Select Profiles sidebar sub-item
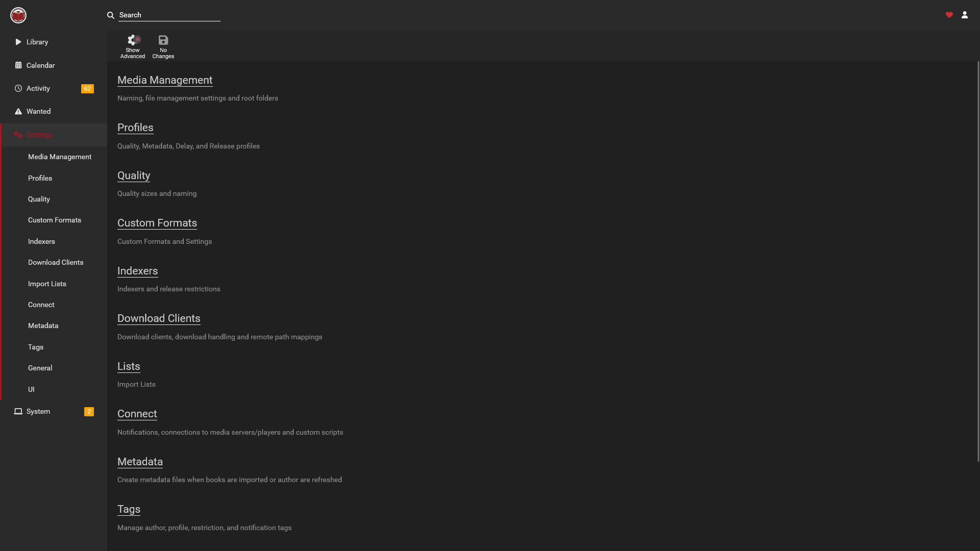The image size is (980, 551). (x=40, y=178)
